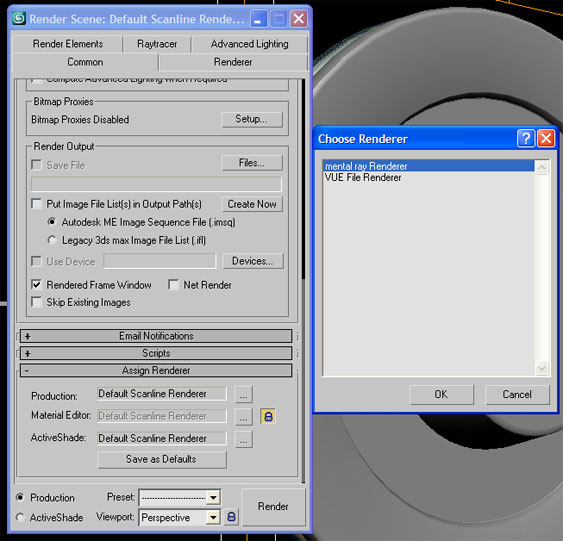The width and height of the screenshot is (563, 541).
Task: Switch to the Common tab
Action: click(x=85, y=62)
